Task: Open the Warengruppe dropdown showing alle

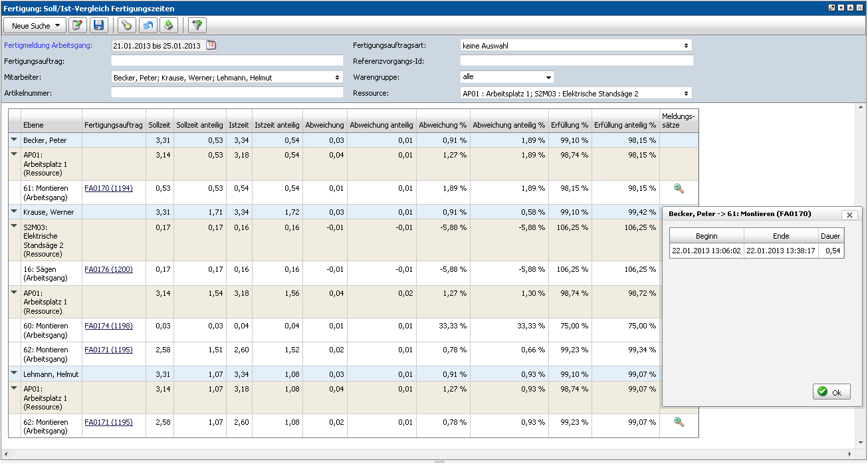Action: point(506,77)
